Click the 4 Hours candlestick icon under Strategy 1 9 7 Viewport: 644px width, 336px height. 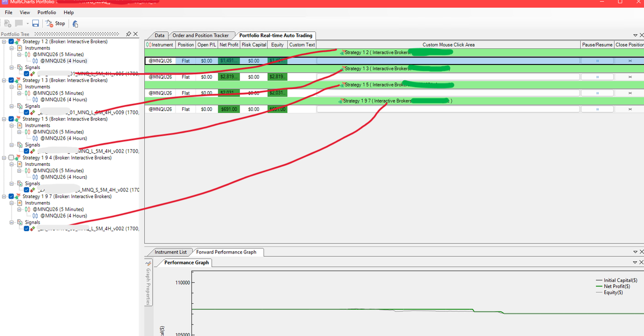(x=35, y=216)
